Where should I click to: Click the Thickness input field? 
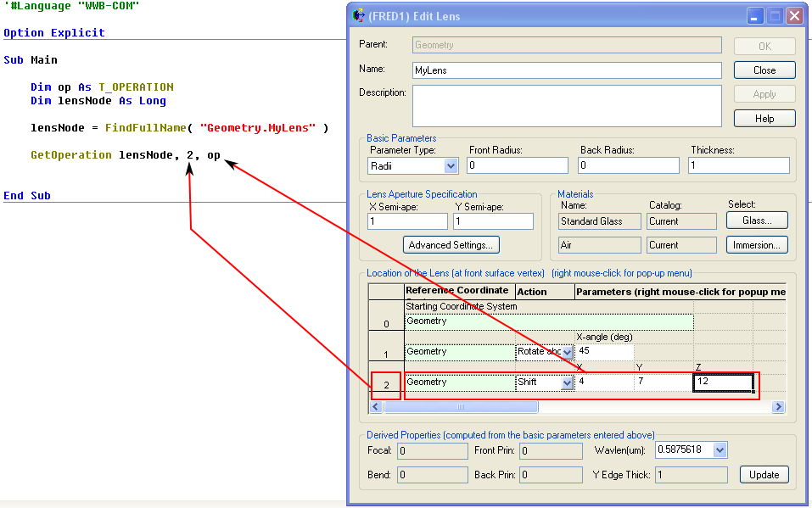739,166
